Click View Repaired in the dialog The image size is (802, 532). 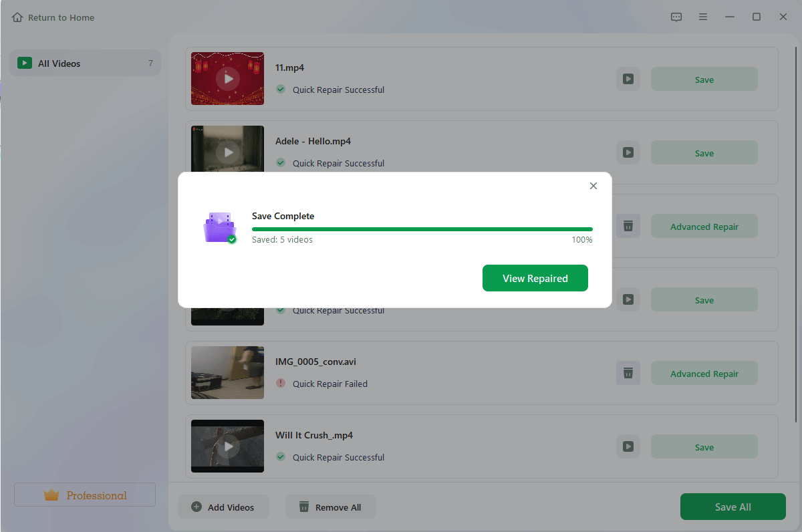click(x=535, y=278)
